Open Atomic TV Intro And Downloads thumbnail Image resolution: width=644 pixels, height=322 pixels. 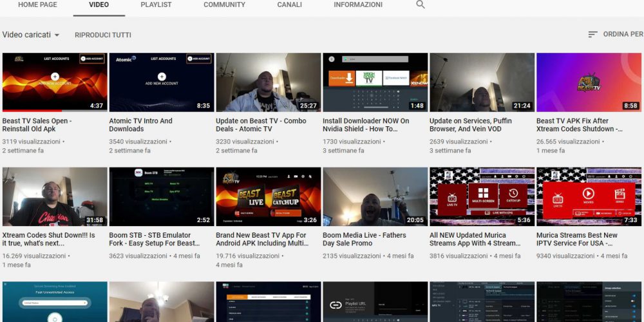pyautogui.click(x=162, y=82)
